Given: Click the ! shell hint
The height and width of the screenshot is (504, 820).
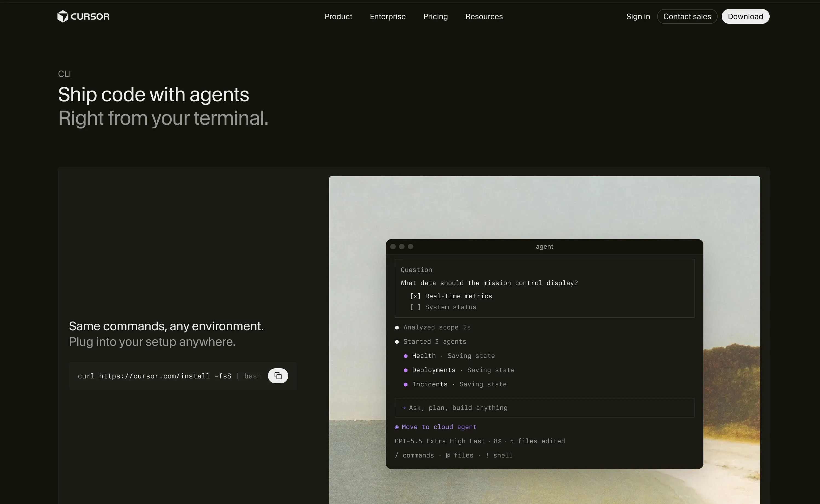Looking at the screenshot, I should [499, 455].
